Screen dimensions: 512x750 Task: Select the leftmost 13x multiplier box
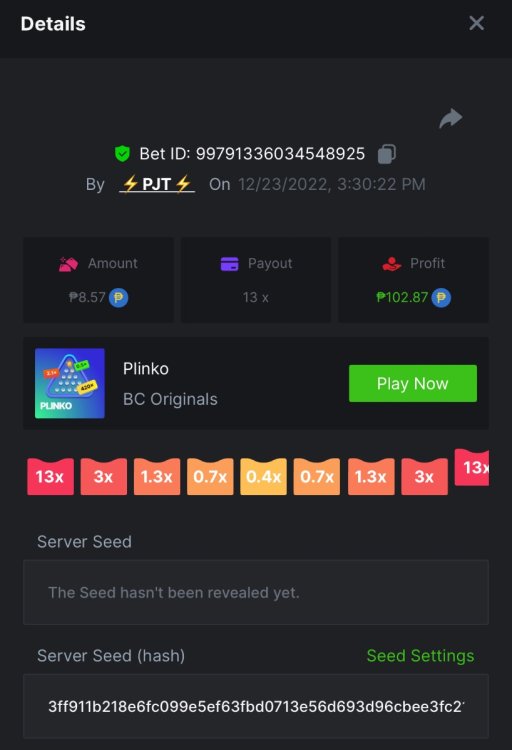pyautogui.click(x=50, y=476)
